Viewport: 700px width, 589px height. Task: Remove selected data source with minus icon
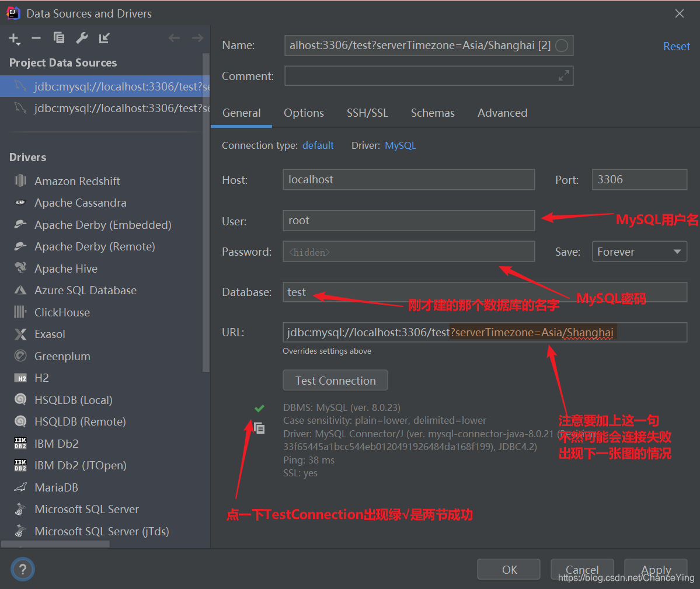coord(36,39)
